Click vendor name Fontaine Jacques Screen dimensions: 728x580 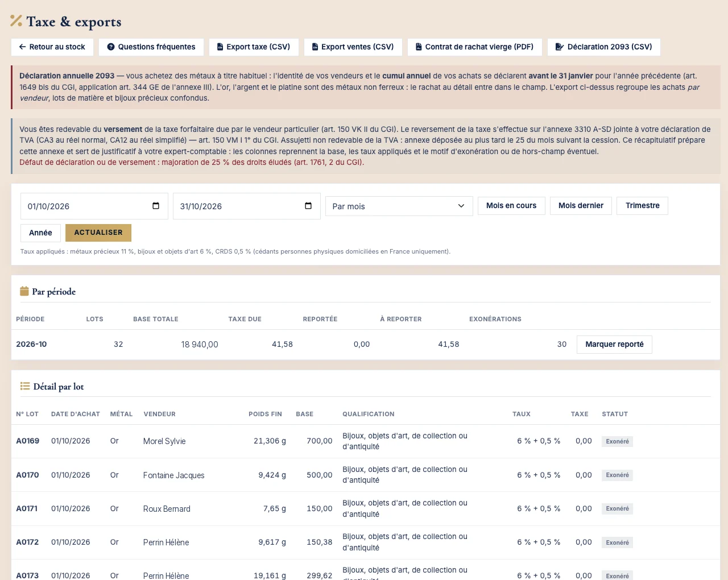[x=173, y=475]
